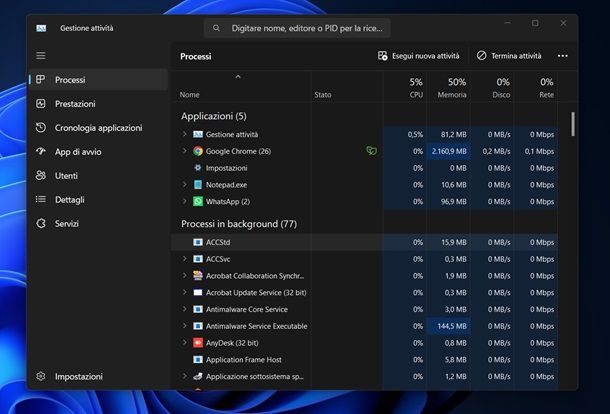Click Esegui nuova attività button
Screen dimensions: 610x414
click(x=418, y=56)
